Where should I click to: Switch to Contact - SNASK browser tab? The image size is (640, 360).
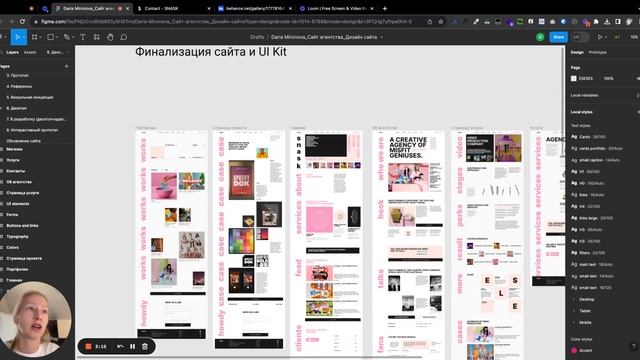[x=173, y=8]
